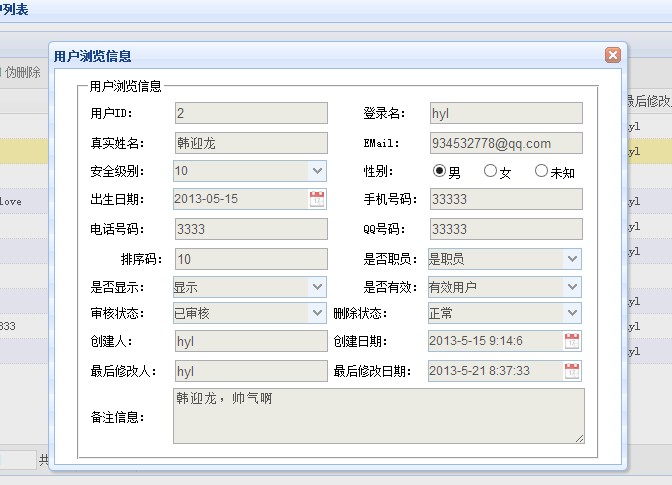The image size is (672, 485).
Task: Click the 最后修改 column header in background list
Action: tap(649, 101)
